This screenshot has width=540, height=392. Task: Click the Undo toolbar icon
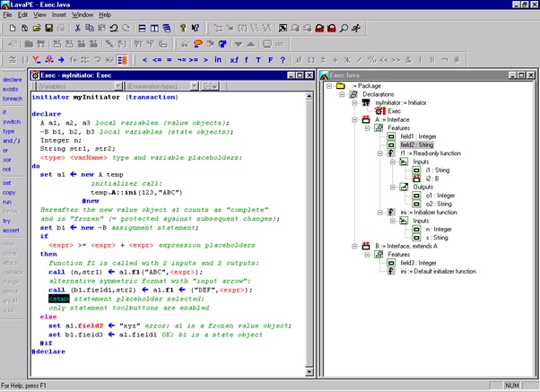(112, 28)
